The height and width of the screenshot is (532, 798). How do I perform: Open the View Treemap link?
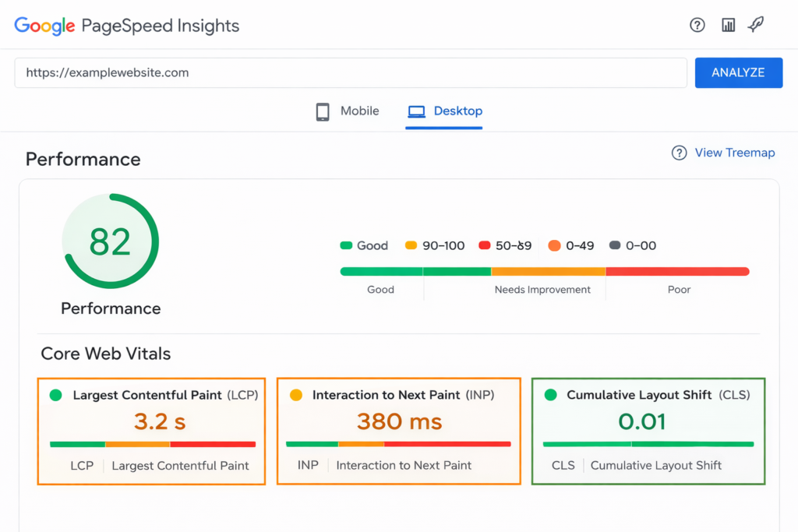click(x=734, y=153)
